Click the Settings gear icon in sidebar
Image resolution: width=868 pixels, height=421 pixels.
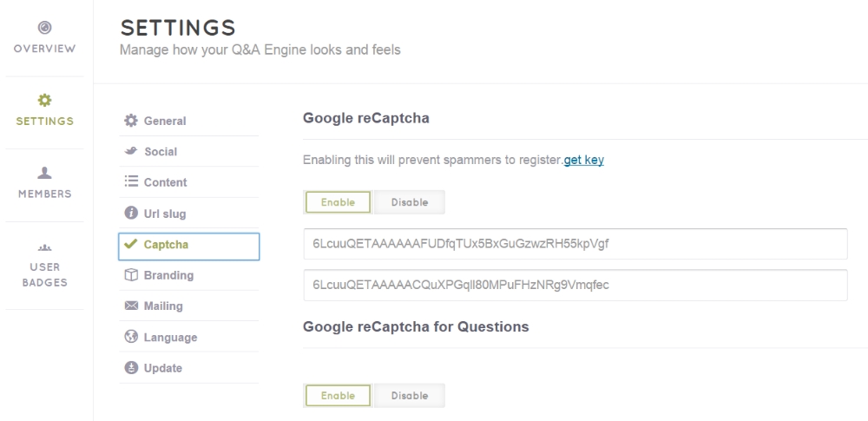click(x=46, y=102)
